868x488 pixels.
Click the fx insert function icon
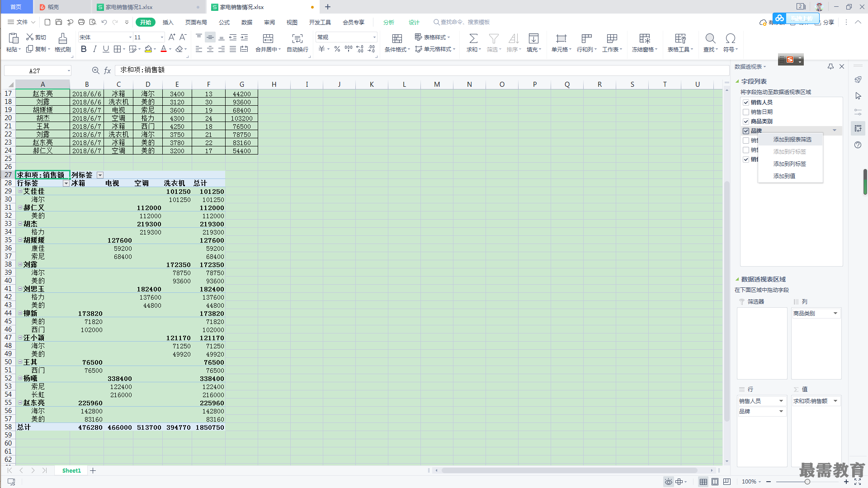[108, 70]
